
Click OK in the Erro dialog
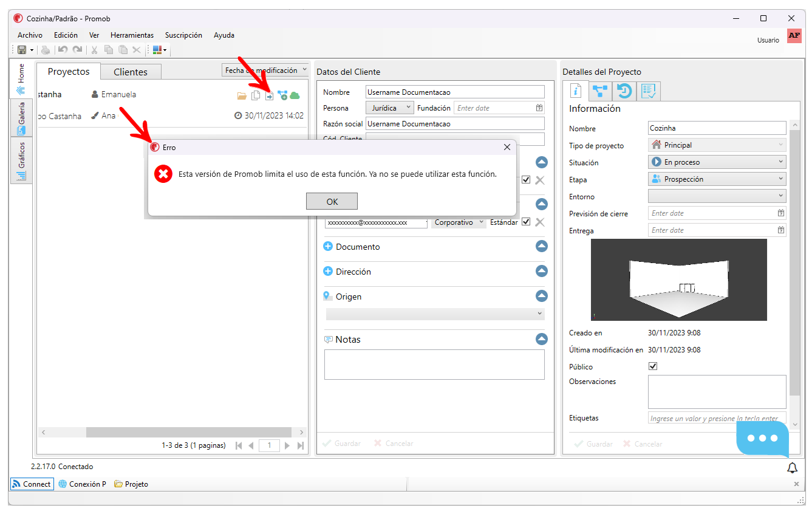(332, 202)
